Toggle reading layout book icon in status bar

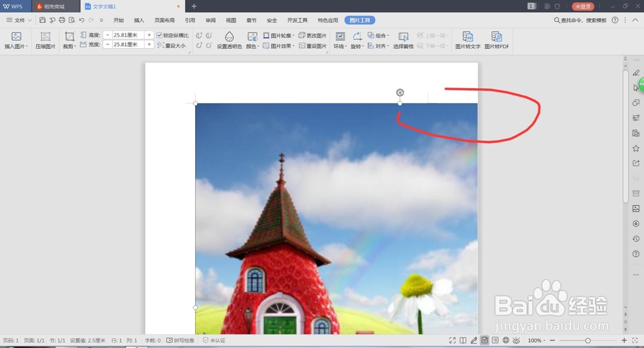point(463,340)
